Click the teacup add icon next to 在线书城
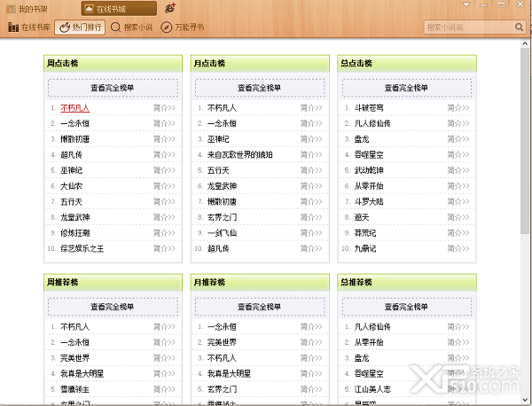The height and width of the screenshot is (406, 532). [x=170, y=8]
